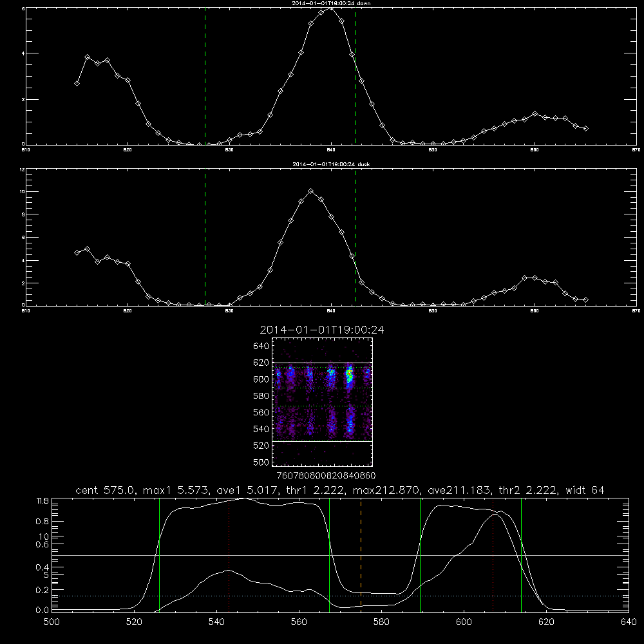The image size is (644, 644).
Task: Click 'max212.870' in the bottom plot header
Action: click(x=386, y=490)
